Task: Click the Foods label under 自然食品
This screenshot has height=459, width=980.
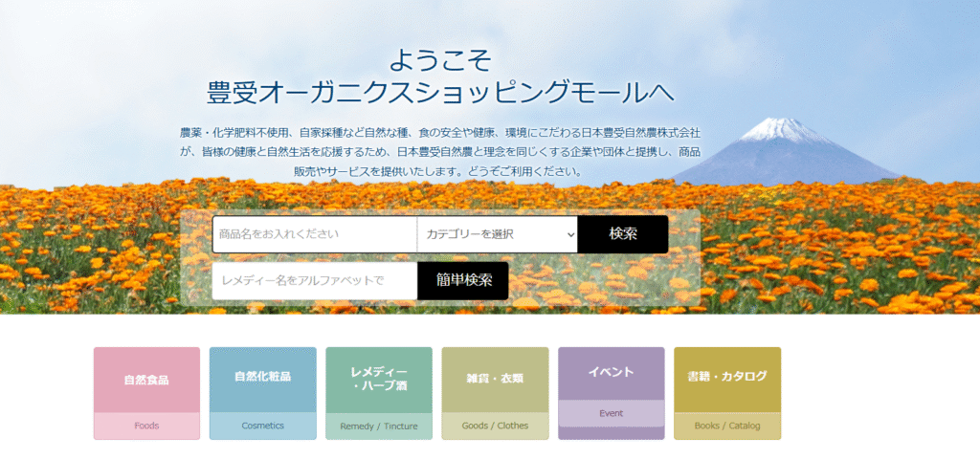Action: pos(146,426)
